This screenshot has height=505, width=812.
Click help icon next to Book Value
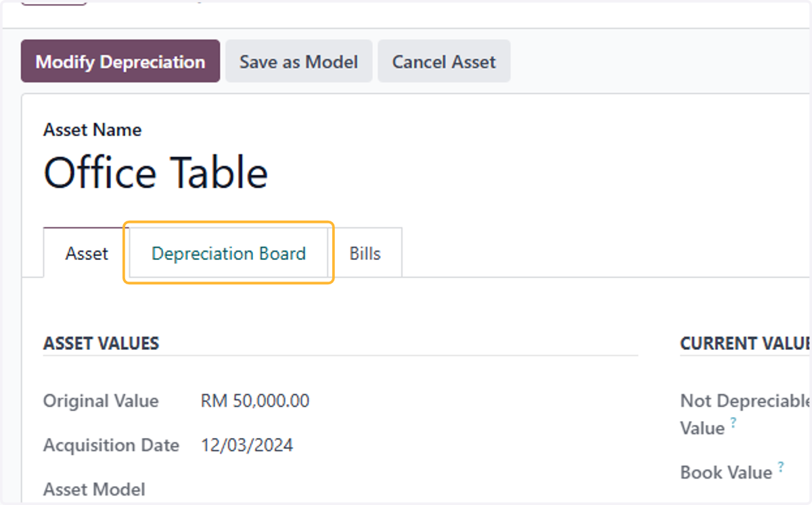coord(781,466)
